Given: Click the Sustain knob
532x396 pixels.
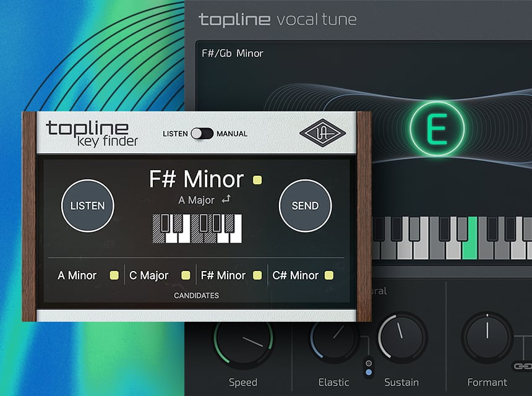Looking at the screenshot, I should (402, 337).
